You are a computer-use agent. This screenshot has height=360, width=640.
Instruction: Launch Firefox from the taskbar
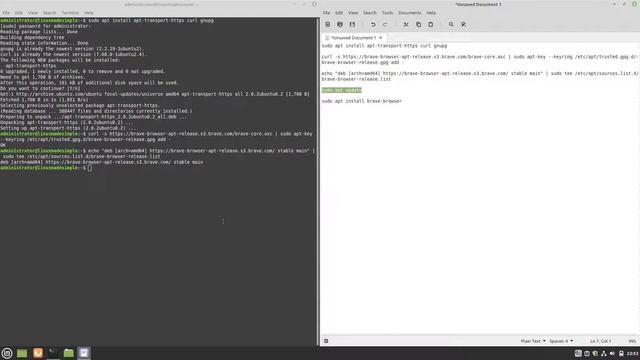38,353
